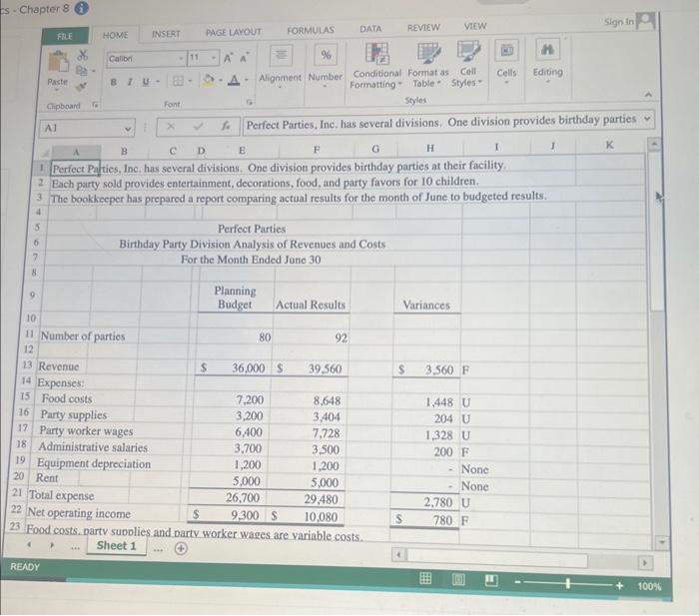Click horizontal scrollbar right arrow

tap(644, 563)
